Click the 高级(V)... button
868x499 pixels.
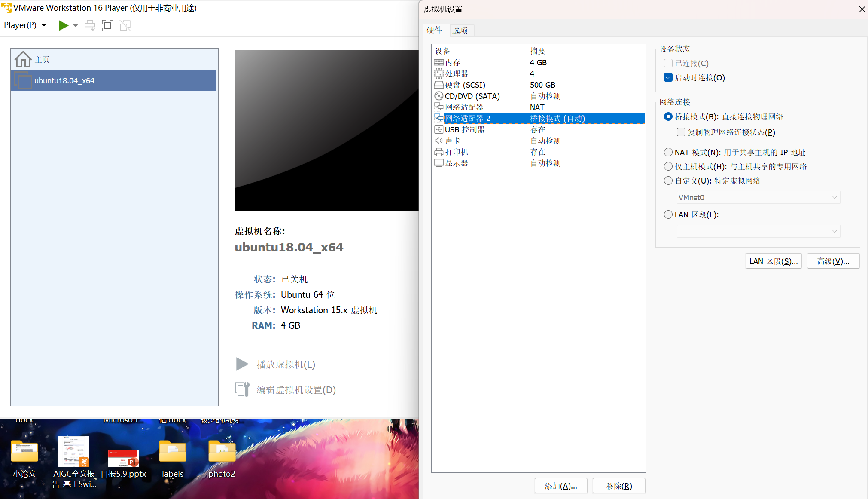tap(833, 261)
